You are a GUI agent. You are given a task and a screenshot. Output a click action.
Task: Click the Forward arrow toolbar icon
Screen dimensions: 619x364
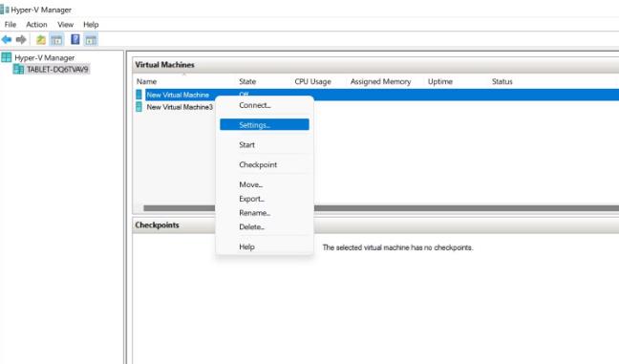click(x=21, y=39)
